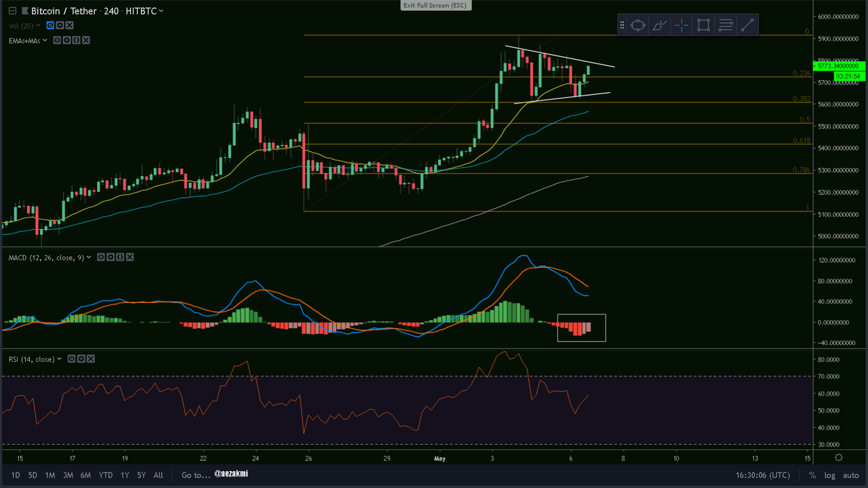
Task: Select the Fibonacci retracement lines tool
Action: tap(725, 26)
